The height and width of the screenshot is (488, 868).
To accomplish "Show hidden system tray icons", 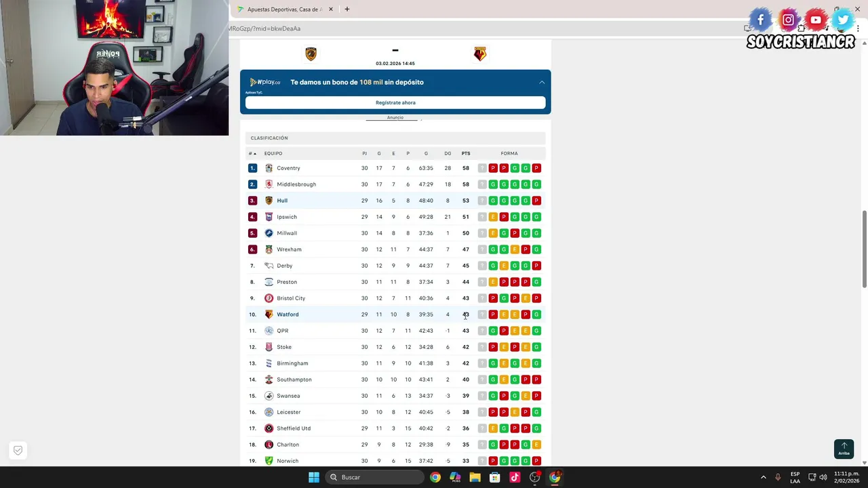I will [x=763, y=477].
